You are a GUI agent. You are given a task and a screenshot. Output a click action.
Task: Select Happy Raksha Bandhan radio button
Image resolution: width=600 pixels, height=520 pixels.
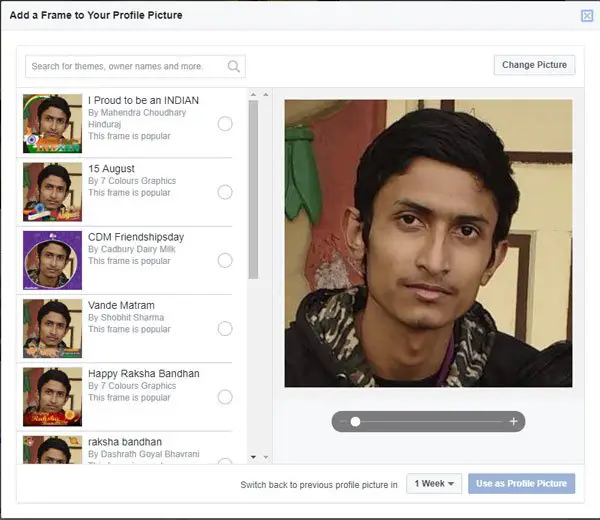tap(225, 397)
